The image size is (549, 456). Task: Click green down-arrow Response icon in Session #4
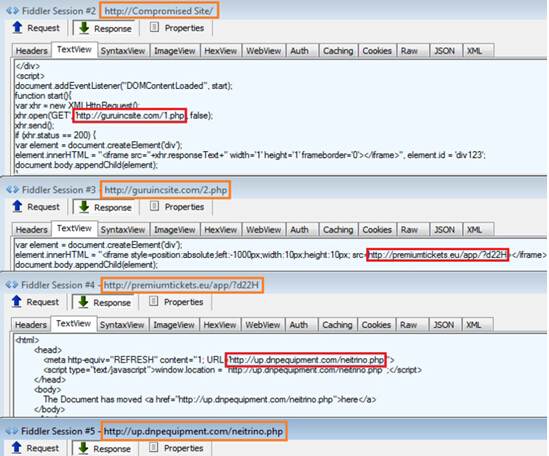pos(83,302)
